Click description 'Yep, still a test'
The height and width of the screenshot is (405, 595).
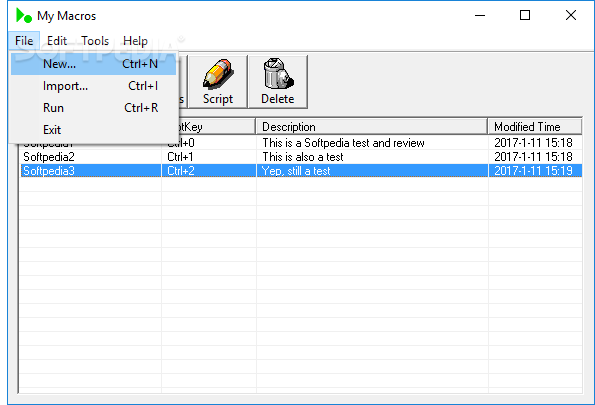[x=296, y=171]
